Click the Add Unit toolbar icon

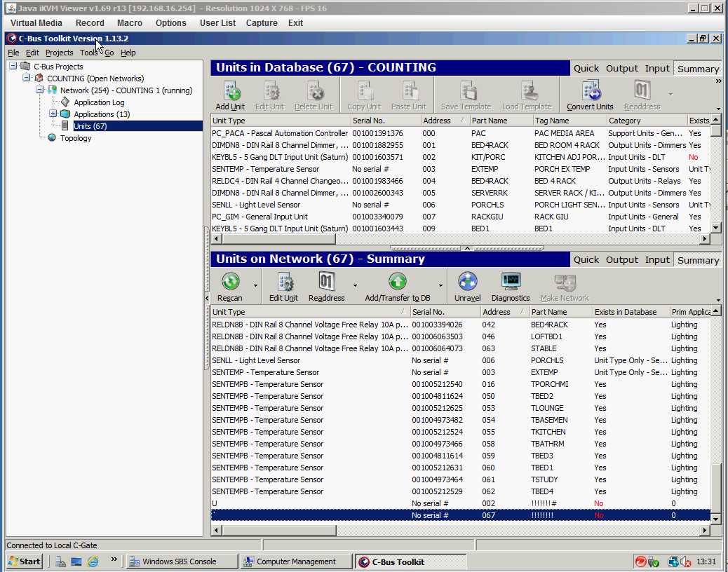tap(231, 91)
